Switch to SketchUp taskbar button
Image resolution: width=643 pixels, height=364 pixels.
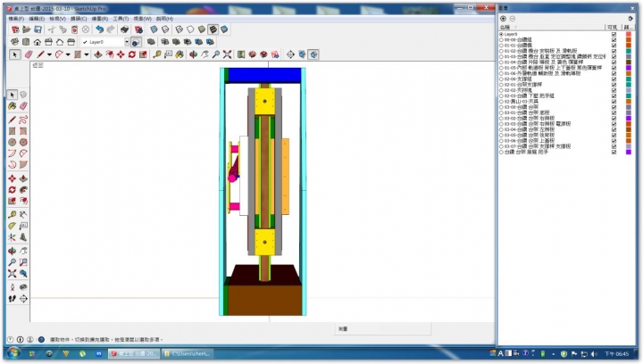point(134,353)
